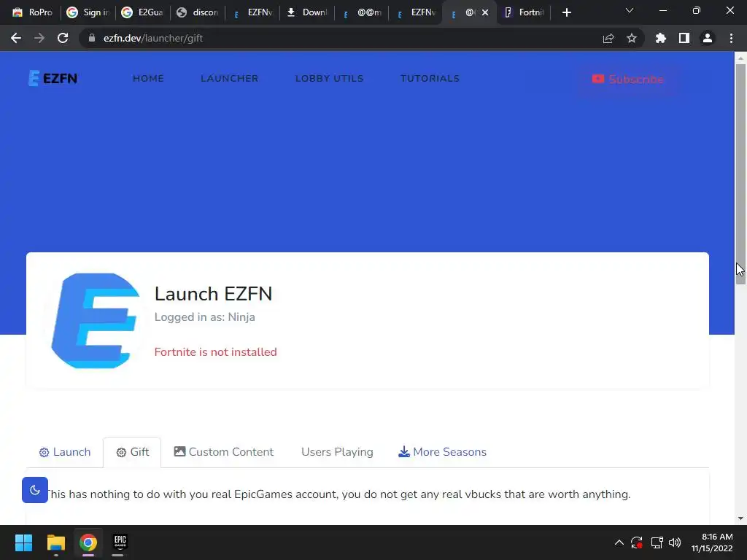This screenshot has height=560, width=747.
Task: Open File Explorer from the taskbar
Action: 55,542
